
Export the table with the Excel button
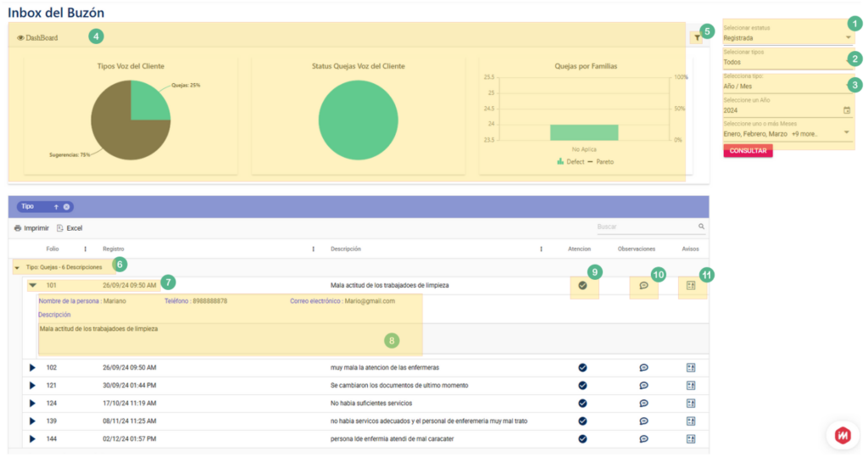pyautogui.click(x=70, y=228)
